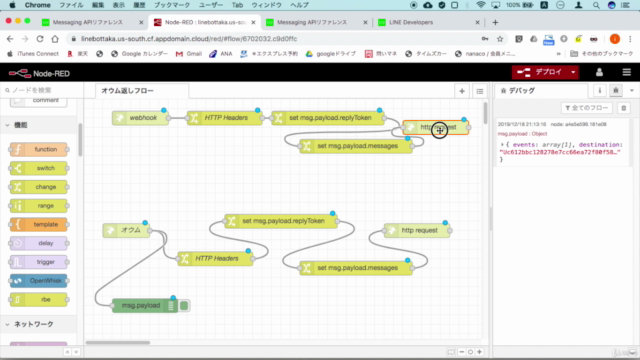Toggle the canvas navigator map icon
This screenshot has height=360, width=640.
click(451, 352)
